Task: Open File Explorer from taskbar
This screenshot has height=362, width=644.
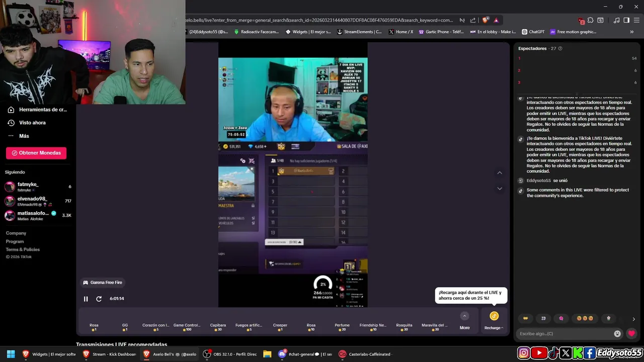Action: [x=267, y=354]
